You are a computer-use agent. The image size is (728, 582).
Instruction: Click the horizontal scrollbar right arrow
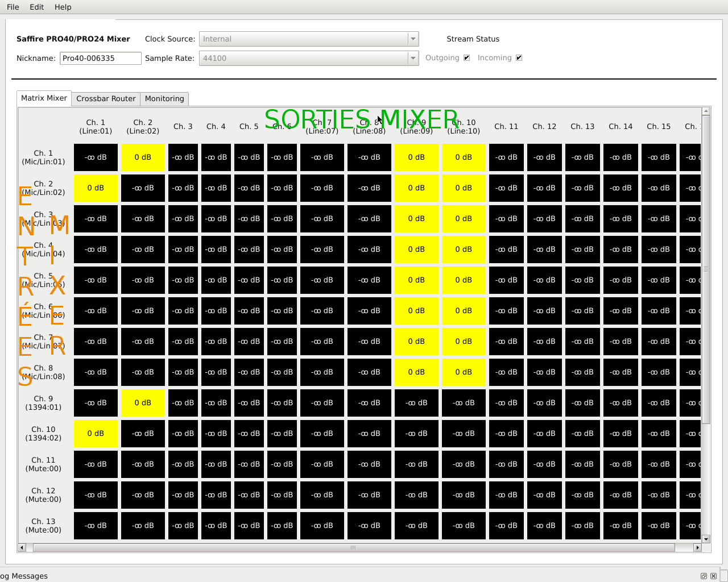point(697,548)
